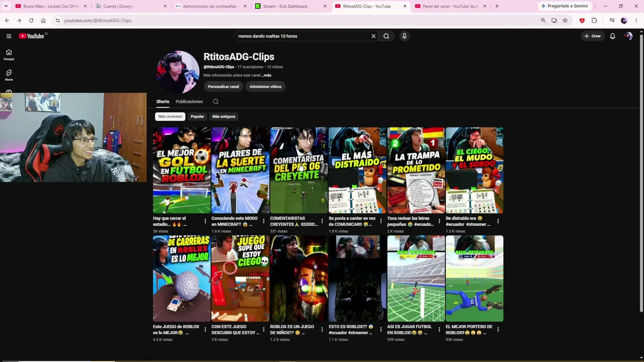The height and width of the screenshot is (362, 644).
Task: Close the Cuenta | Disney+ tab
Action: pyautogui.click(x=165, y=6)
